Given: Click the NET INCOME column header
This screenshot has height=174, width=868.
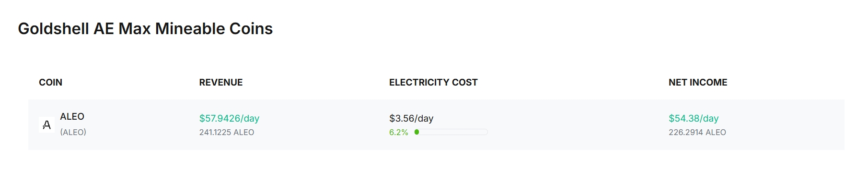Looking at the screenshot, I should click(x=698, y=82).
